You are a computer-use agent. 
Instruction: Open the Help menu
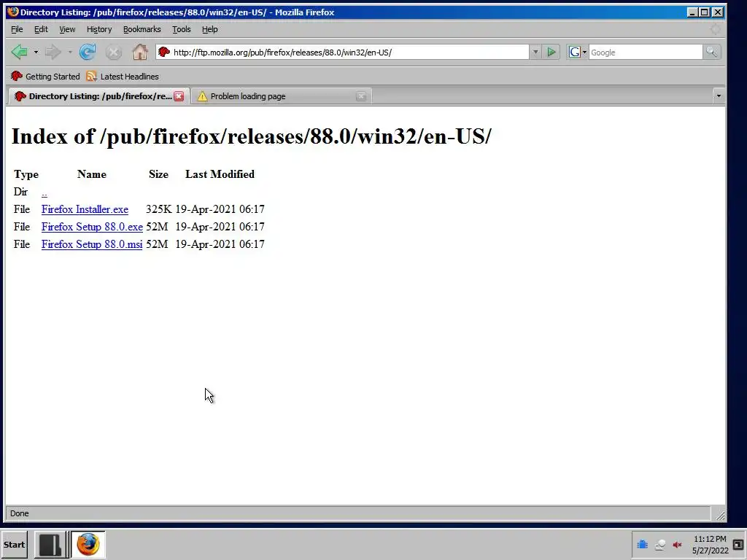click(209, 29)
